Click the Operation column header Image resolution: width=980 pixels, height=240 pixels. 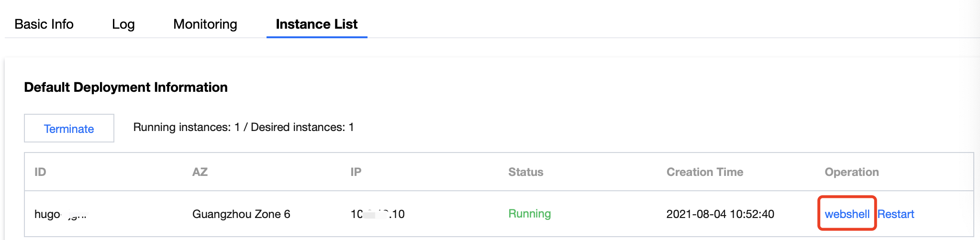(851, 172)
